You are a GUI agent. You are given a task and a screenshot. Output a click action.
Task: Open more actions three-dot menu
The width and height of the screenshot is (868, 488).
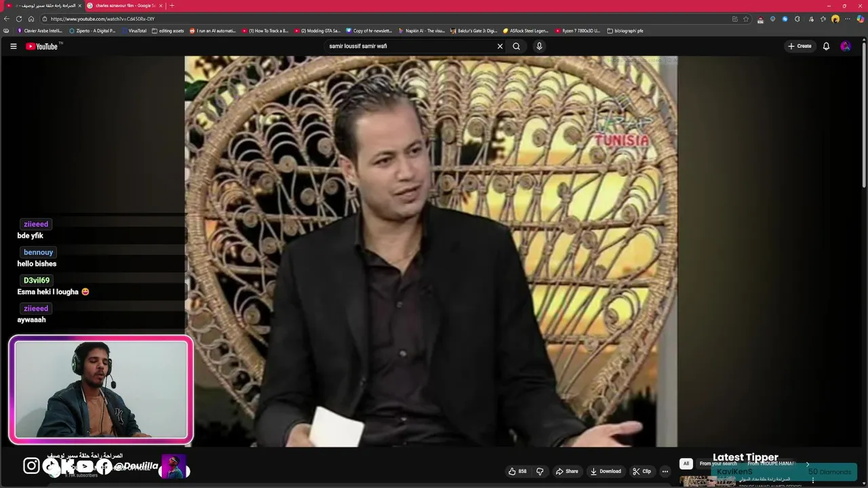tap(665, 471)
